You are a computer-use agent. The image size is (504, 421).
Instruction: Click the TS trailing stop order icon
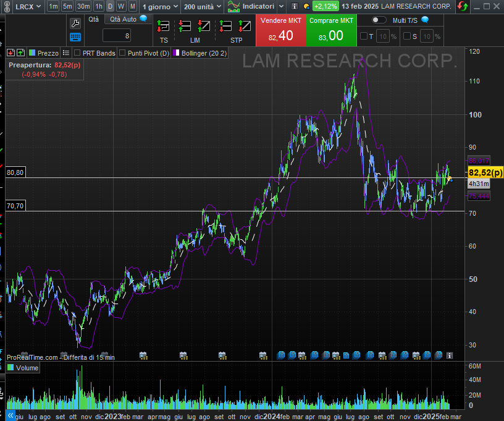pyautogui.click(x=163, y=26)
